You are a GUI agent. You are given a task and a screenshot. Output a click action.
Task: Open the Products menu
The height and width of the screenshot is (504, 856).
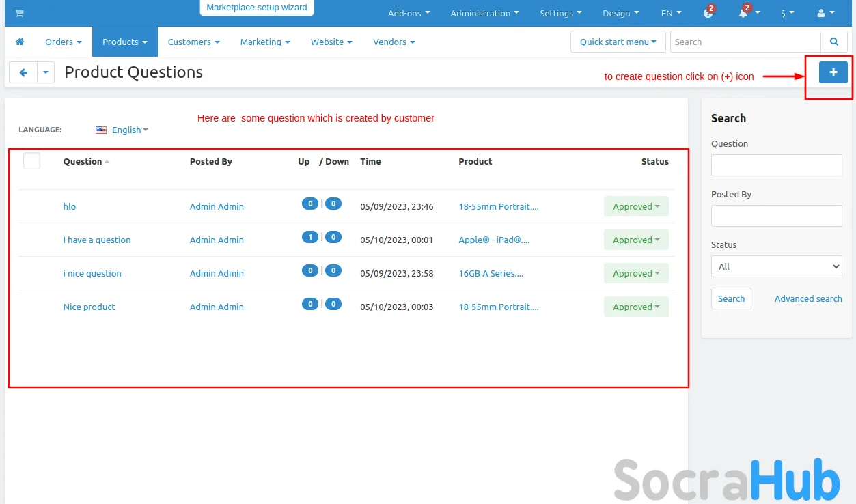point(124,42)
